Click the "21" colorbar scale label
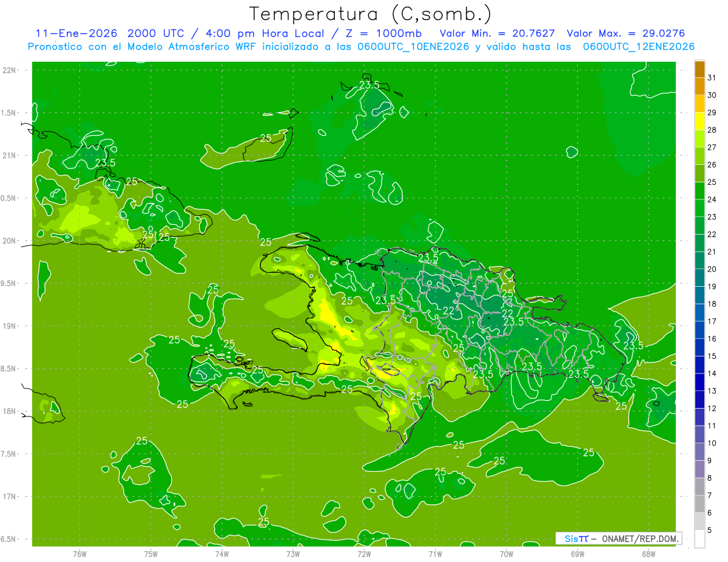 (712, 252)
